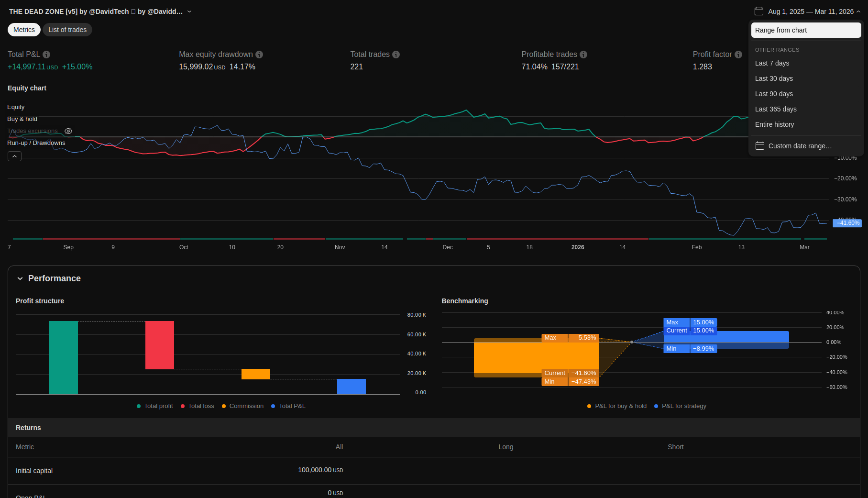Screen dimensions: 868x498
Task: Select Last 30 days range
Action: point(774,78)
